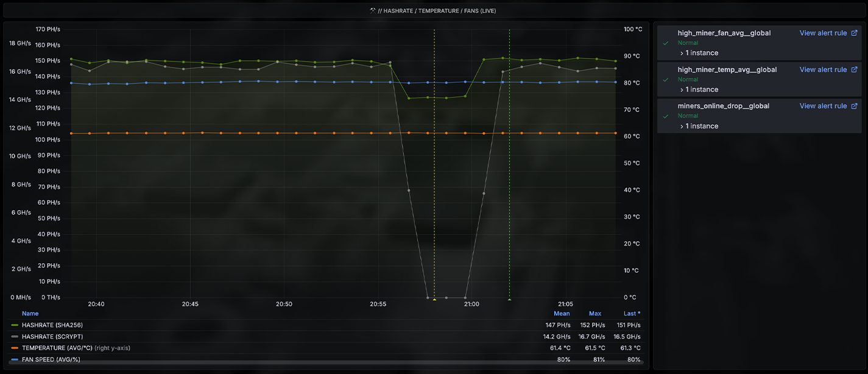
Task: Click the pickaxe icon in the panel title
Action: [x=373, y=10]
